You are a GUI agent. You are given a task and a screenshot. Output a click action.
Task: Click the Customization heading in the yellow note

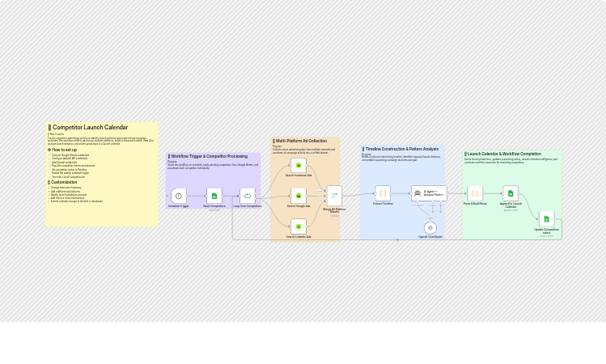pos(64,182)
